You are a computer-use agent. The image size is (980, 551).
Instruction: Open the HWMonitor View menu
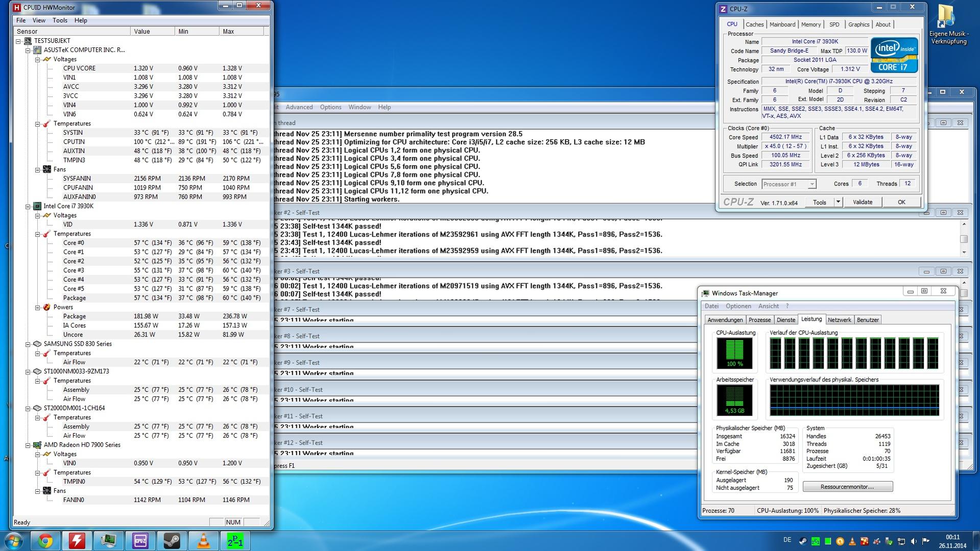point(39,20)
